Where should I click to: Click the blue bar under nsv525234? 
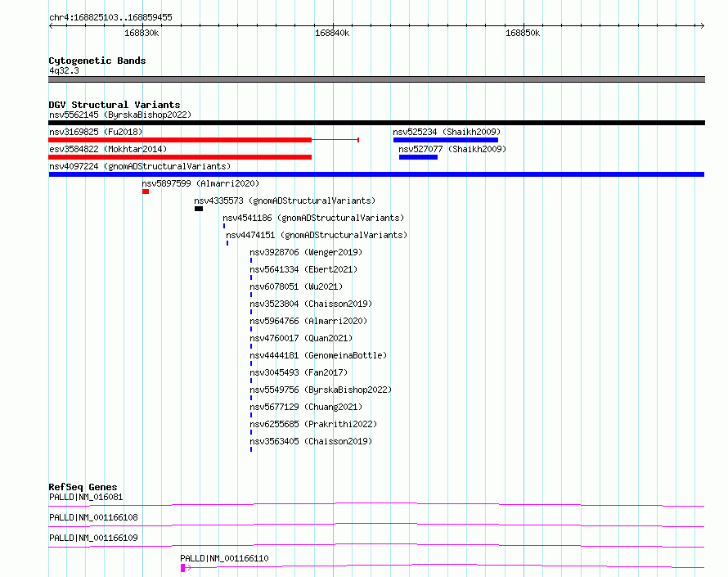(446, 140)
